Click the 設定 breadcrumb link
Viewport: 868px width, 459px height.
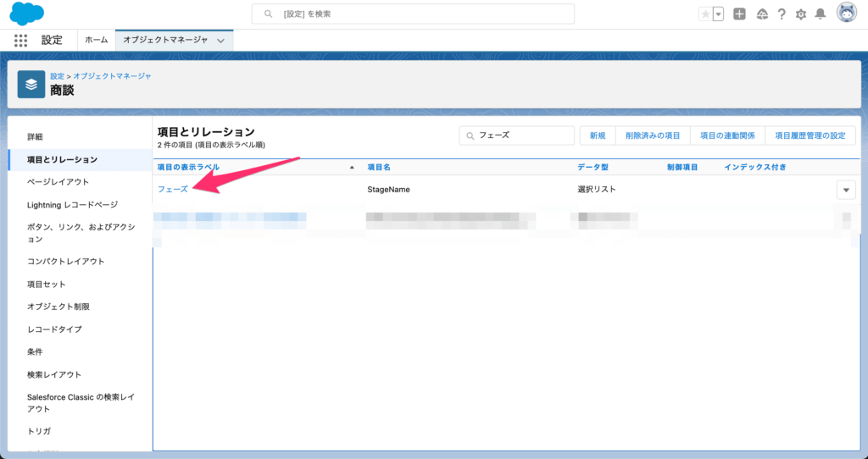click(57, 75)
